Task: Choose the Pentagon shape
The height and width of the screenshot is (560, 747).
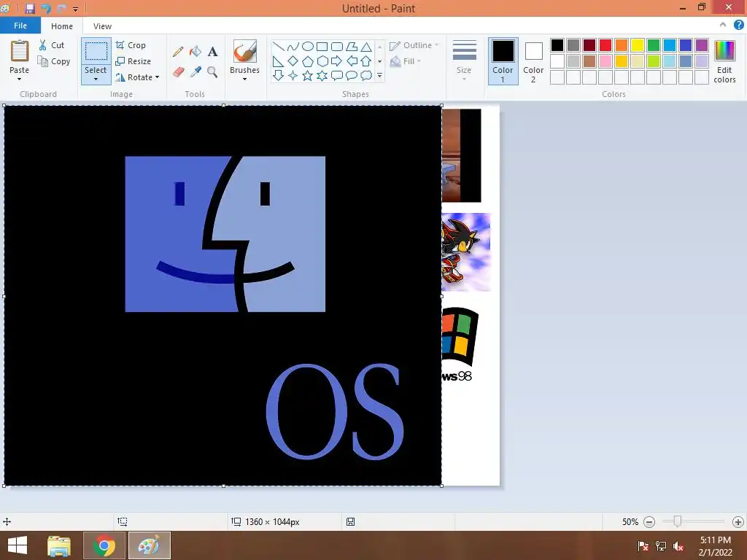Action: tap(308, 61)
